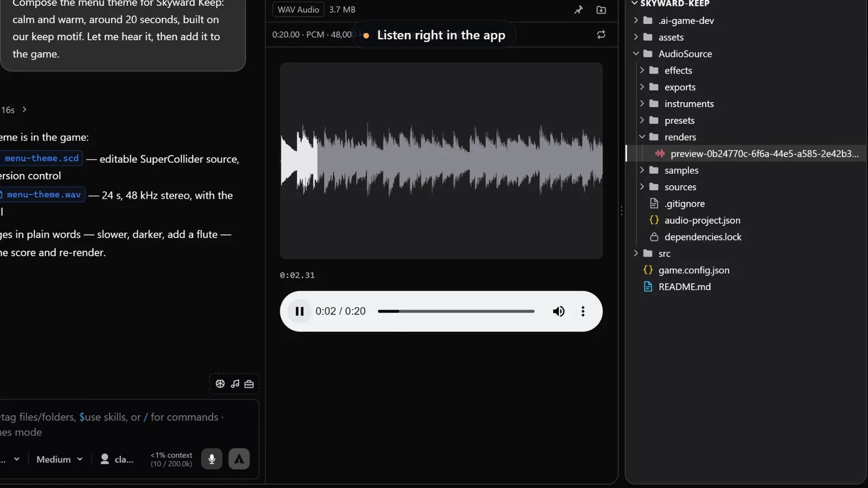Open the audio player three-dot menu
The height and width of the screenshot is (488, 868).
(x=583, y=311)
